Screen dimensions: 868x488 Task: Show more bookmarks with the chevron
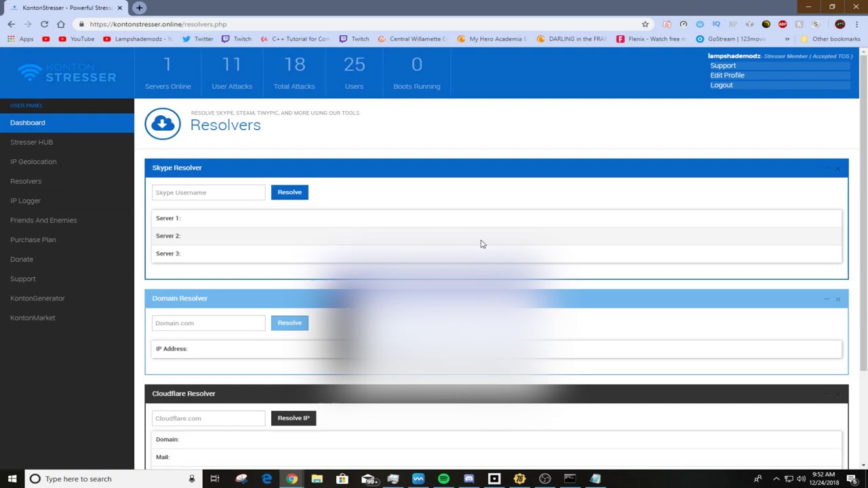coord(787,39)
